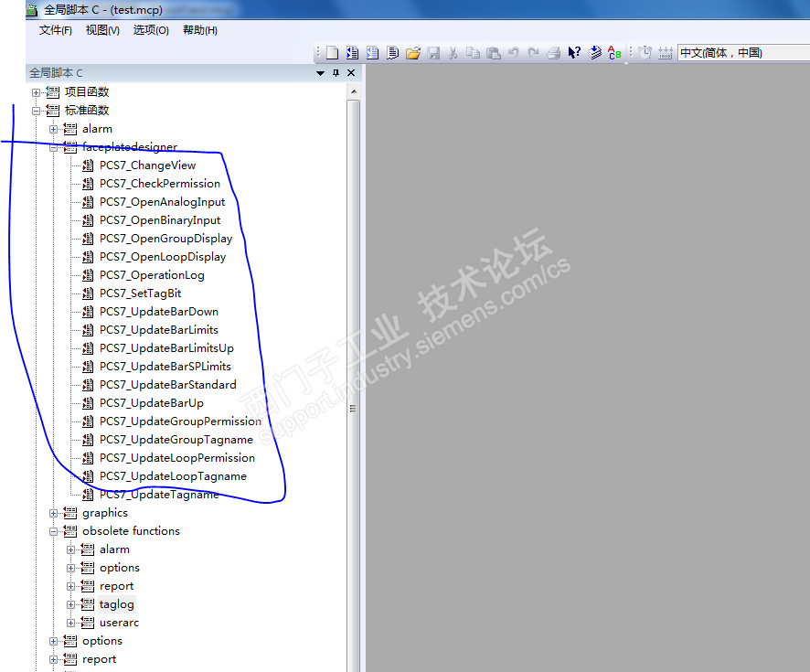Select PCS7_UpdateLoopTagname function

click(173, 476)
